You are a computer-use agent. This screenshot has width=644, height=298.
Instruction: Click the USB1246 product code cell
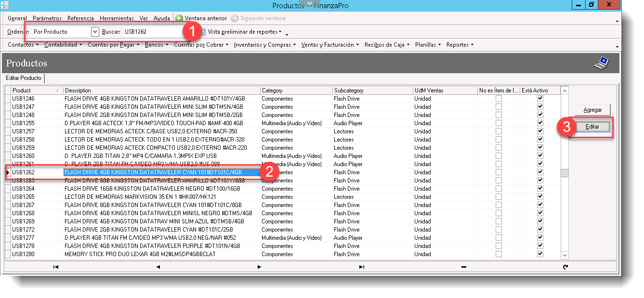(x=37, y=99)
